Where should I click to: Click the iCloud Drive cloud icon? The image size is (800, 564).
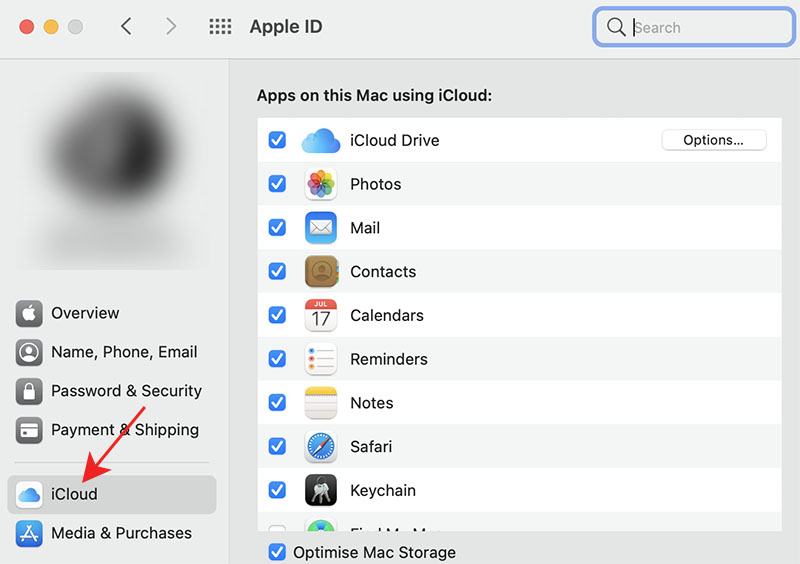tap(321, 140)
